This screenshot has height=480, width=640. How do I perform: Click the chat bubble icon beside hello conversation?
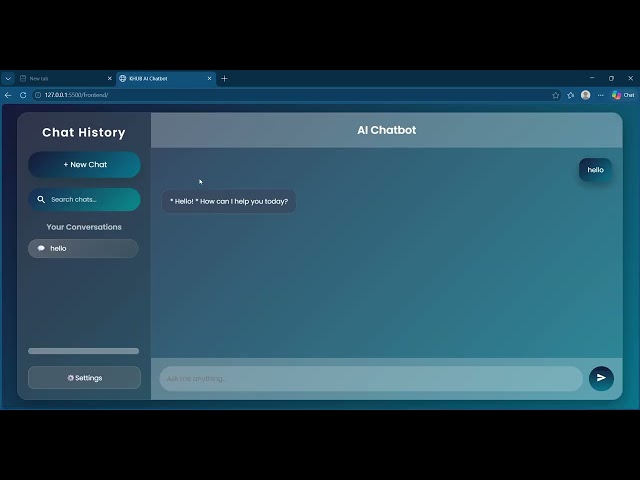[41, 248]
